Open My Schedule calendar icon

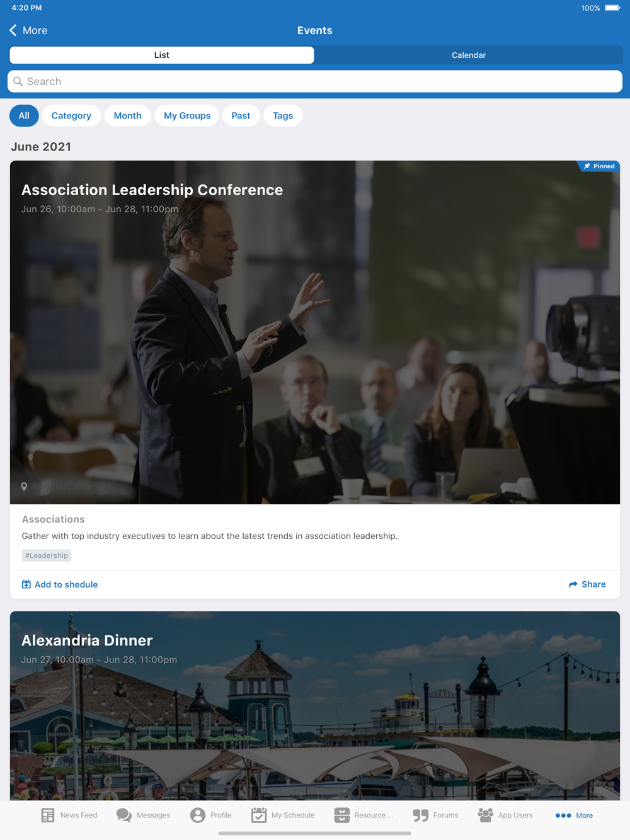259,815
